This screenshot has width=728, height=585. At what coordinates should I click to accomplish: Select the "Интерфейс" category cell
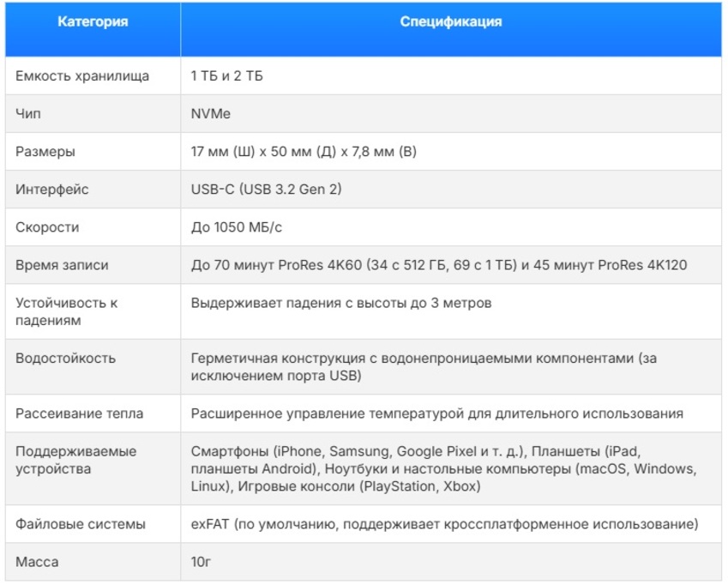click(52, 190)
